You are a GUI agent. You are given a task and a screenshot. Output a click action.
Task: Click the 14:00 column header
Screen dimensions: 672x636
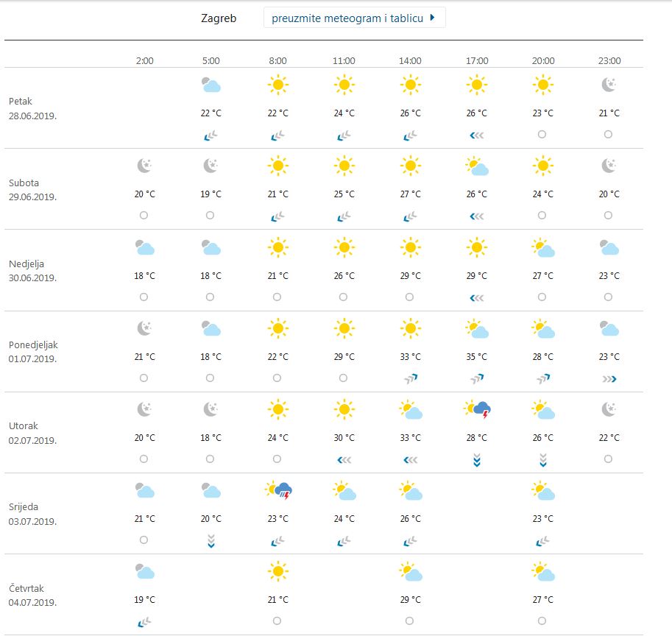click(410, 60)
